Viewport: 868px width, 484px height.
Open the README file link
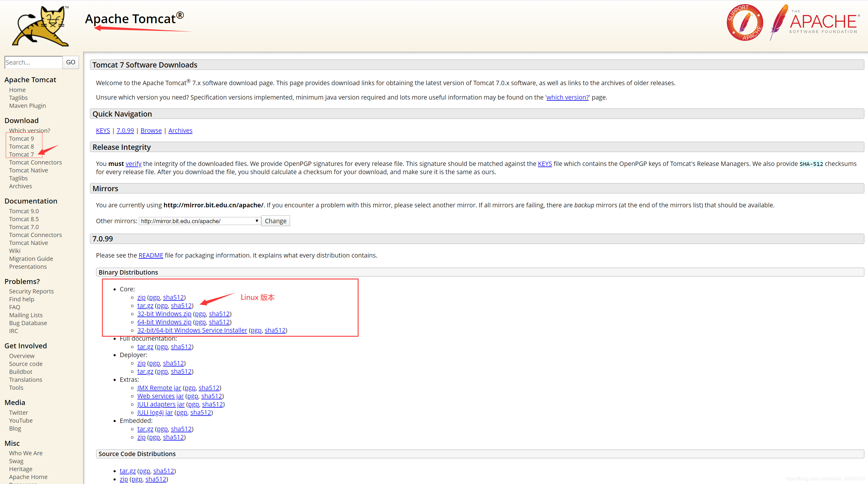click(151, 256)
